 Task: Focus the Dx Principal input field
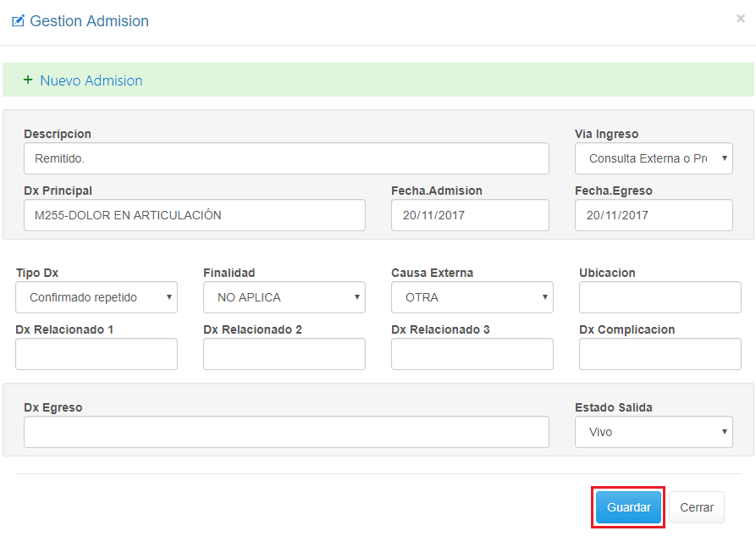(195, 215)
